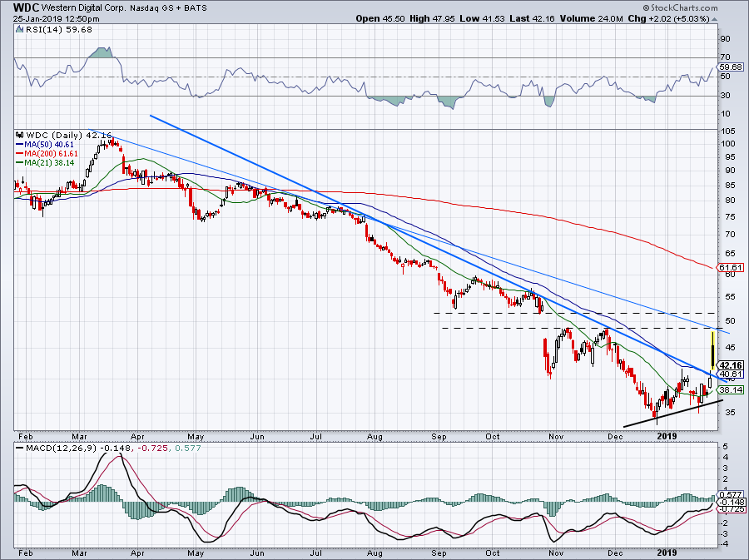This screenshot has height=560, width=749.
Task: Click the up-arrow icon beside the Chg value
Action: pos(714,19)
